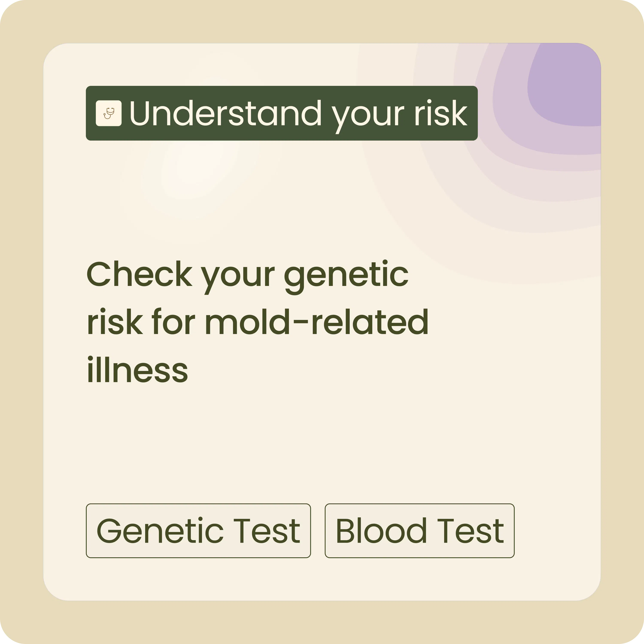The width and height of the screenshot is (644, 644).
Task: Click the dark purple blob in the corner
Action: pos(567,87)
